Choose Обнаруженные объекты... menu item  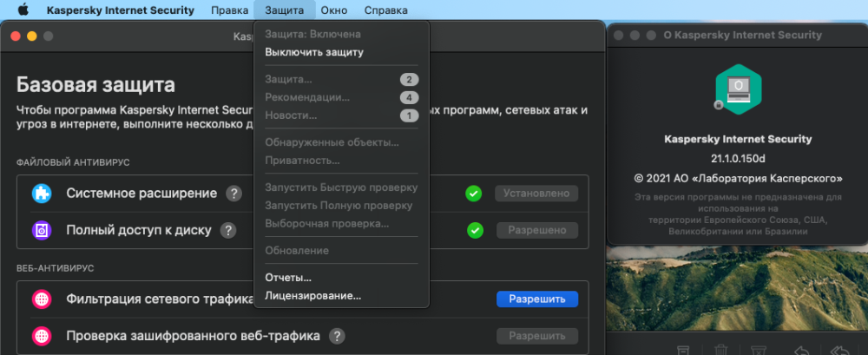point(341,142)
